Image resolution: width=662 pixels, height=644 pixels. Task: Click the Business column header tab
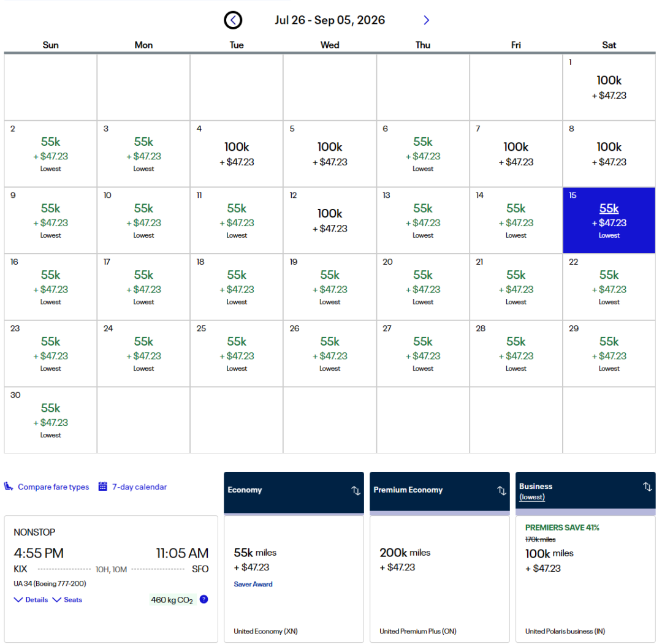pyautogui.click(x=576, y=490)
